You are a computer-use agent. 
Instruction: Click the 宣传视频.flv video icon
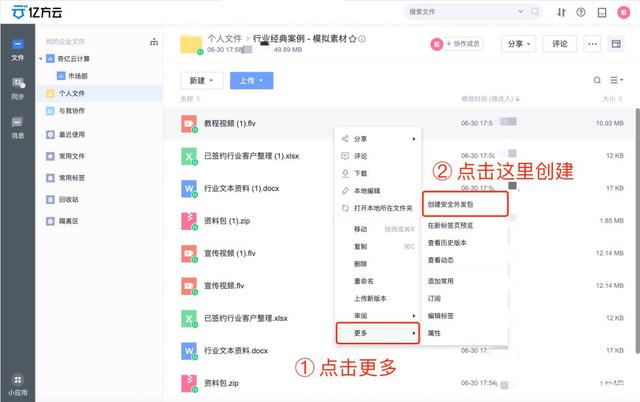189,286
